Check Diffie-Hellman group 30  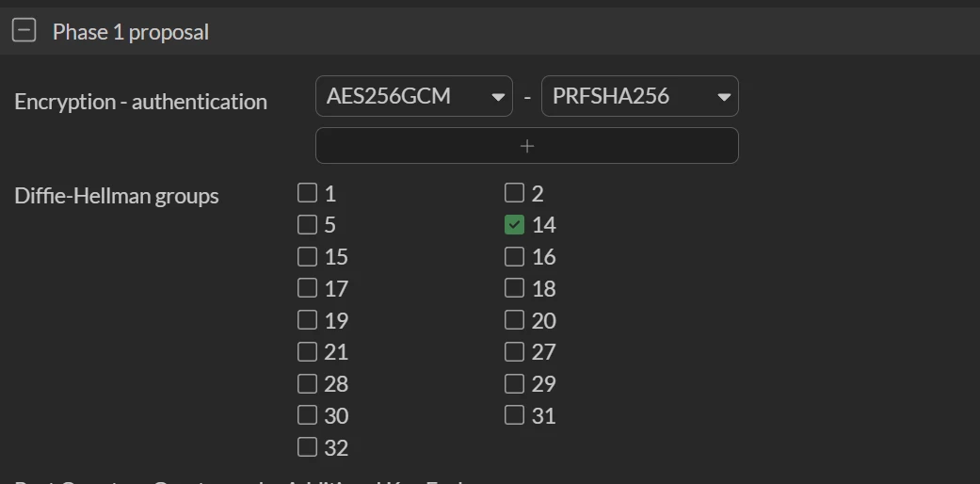click(307, 415)
